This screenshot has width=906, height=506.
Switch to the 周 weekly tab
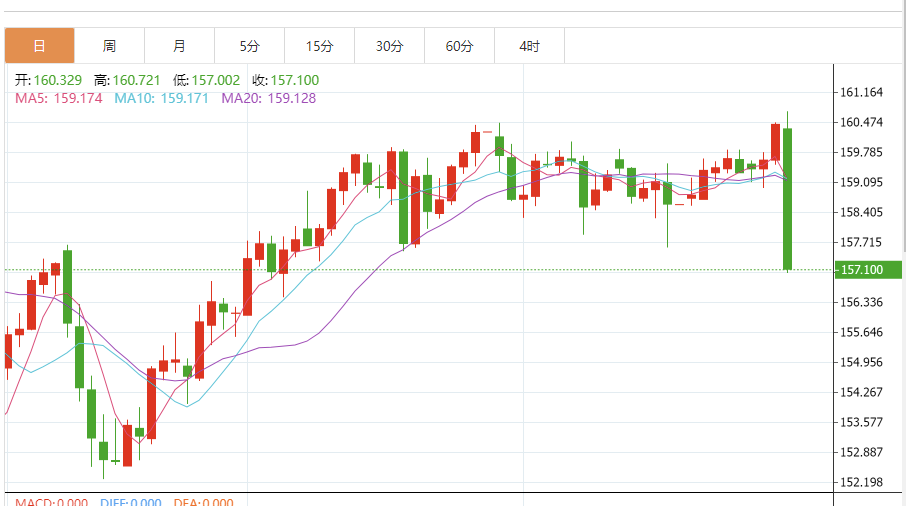pyautogui.click(x=109, y=46)
